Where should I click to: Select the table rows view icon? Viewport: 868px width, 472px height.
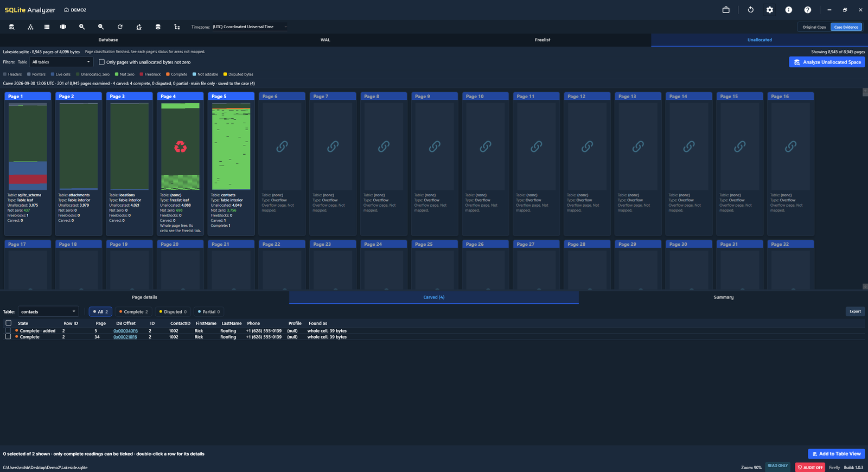pos(47,27)
